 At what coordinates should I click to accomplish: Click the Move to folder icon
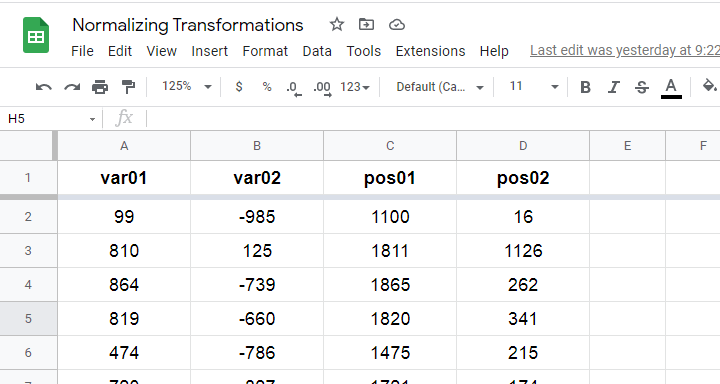[366, 24]
